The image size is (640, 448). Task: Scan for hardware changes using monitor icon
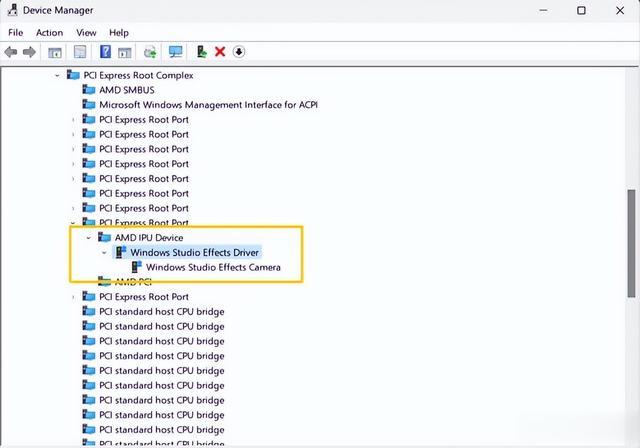click(x=176, y=52)
